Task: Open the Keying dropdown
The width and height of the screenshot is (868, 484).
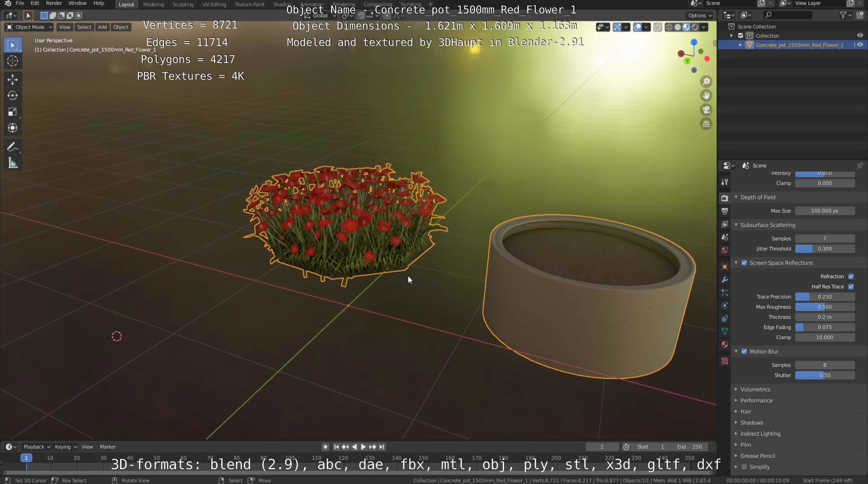Action: pyautogui.click(x=65, y=447)
